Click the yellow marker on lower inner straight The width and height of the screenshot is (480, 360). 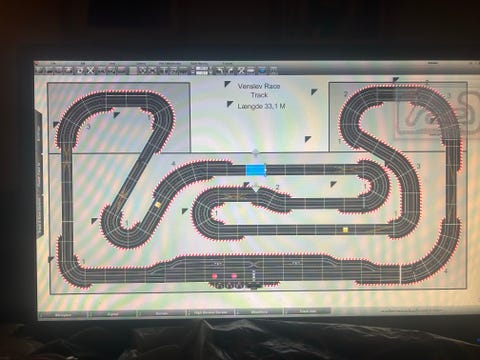pos(346,229)
